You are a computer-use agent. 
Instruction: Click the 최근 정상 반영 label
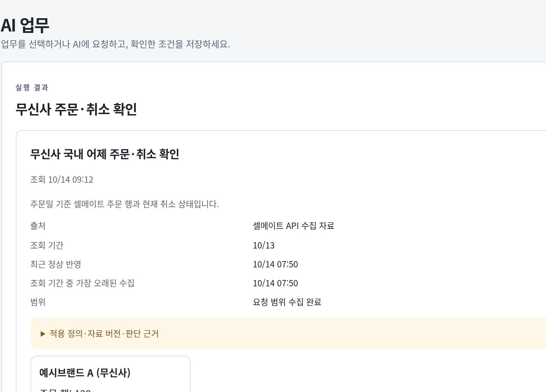(x=56, y=264)
